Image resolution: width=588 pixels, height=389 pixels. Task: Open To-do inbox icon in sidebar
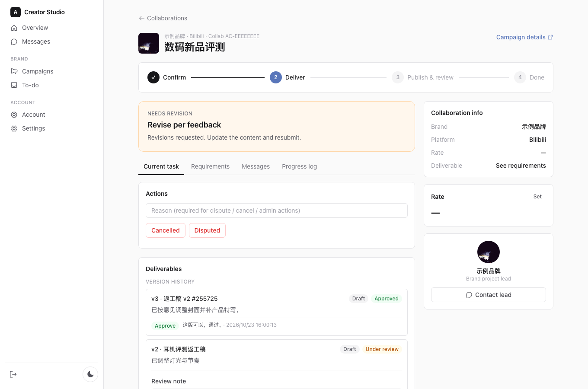(x=14, y=85)
